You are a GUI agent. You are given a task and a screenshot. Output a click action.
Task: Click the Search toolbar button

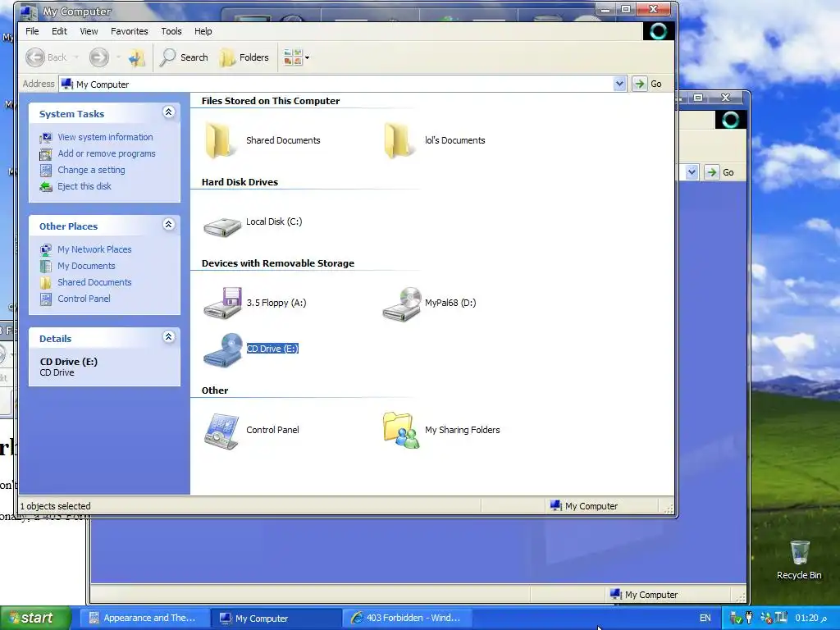tap(184, 57)
